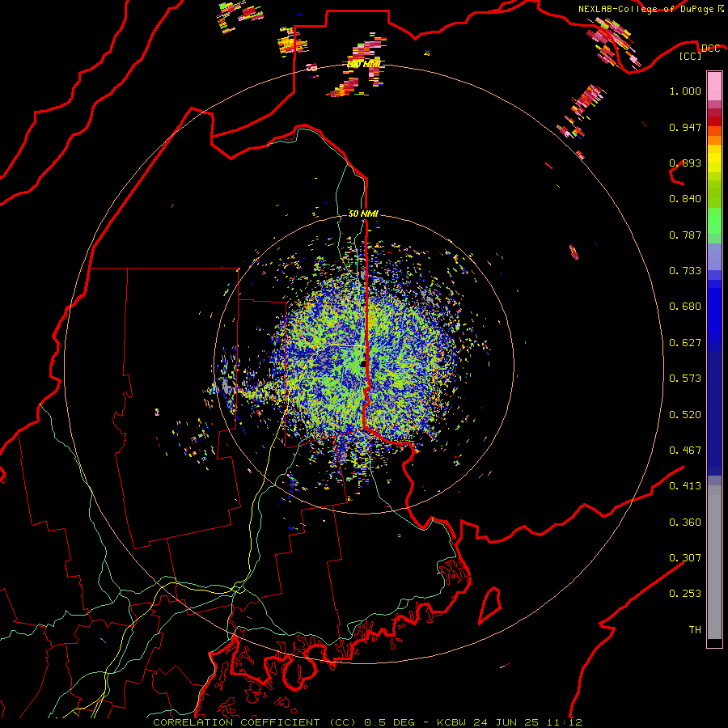This screenshot has width=728, height=728.
Task: Click the 0.733 scale value
Action: point(685,271)
